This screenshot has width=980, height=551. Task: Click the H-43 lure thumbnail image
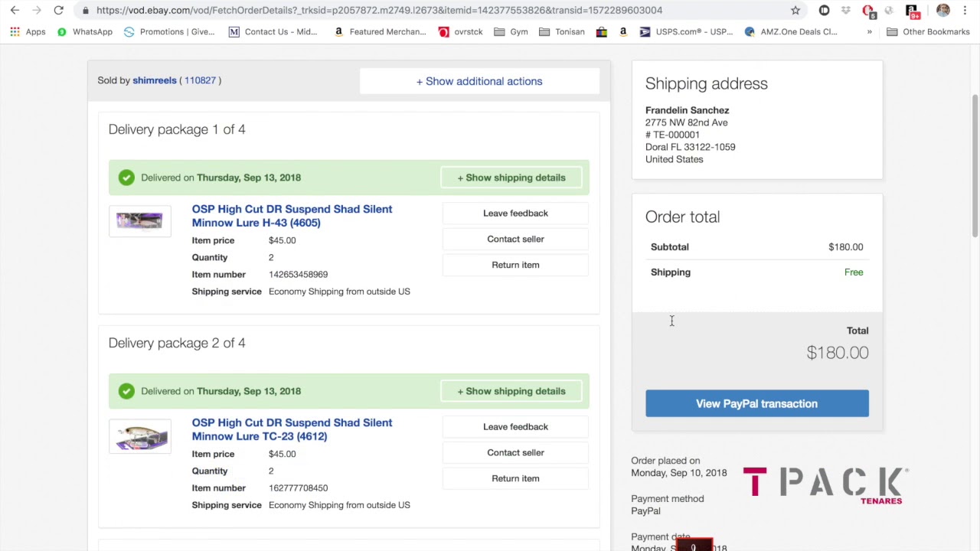[x=139, y=221]
